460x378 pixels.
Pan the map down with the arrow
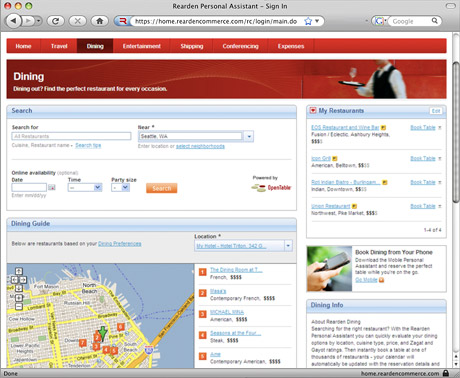click(19, 288)
